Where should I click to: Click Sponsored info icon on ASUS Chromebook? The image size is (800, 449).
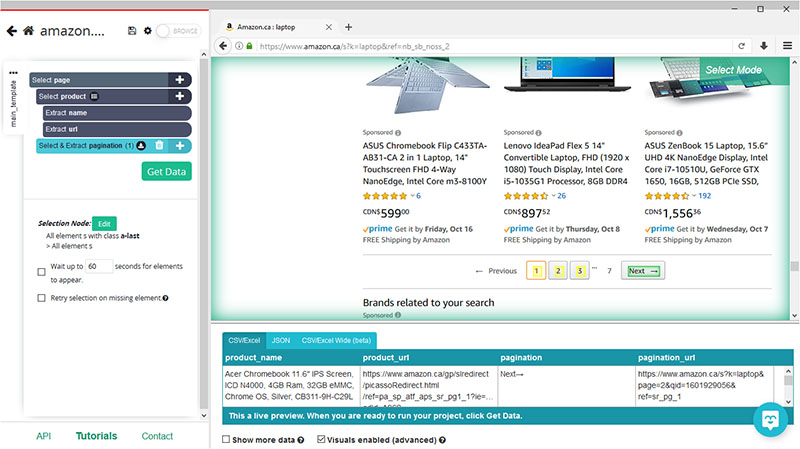(398, 133)
